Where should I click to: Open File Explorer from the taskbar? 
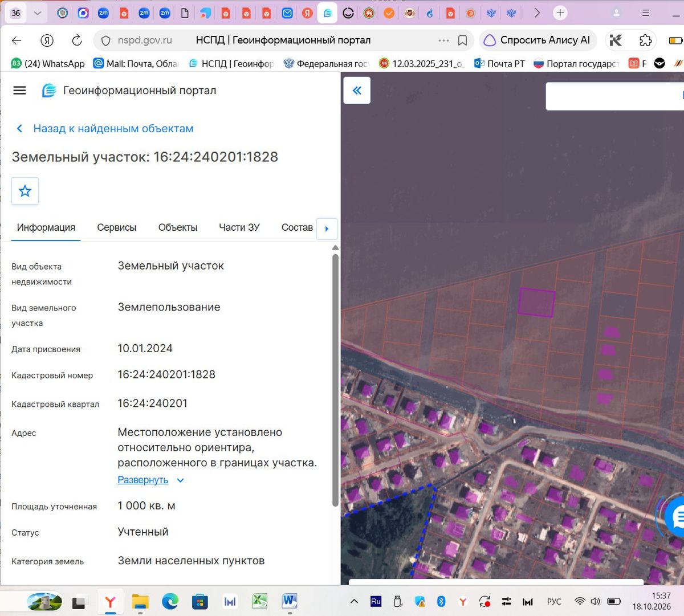click(140, 601)
